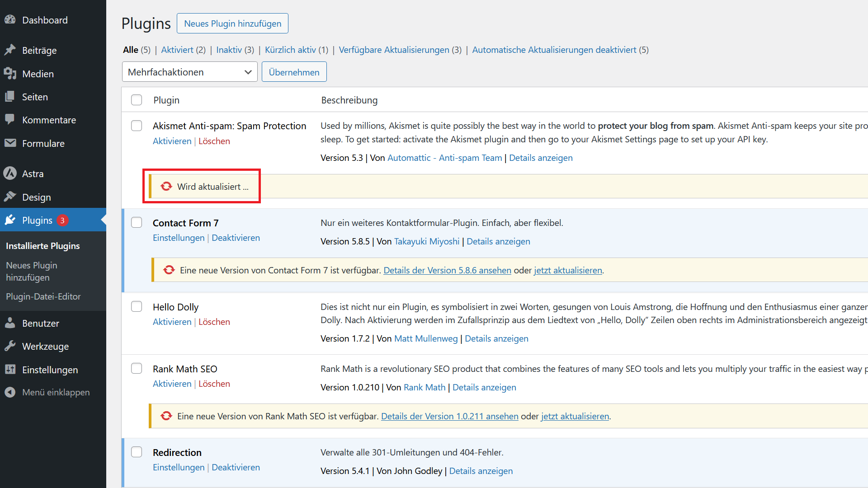The width and height of the screenshot is (868, 488).
Task: Select Neues Plugin hinzufügen in sidebar submenu
Action: 32,271
